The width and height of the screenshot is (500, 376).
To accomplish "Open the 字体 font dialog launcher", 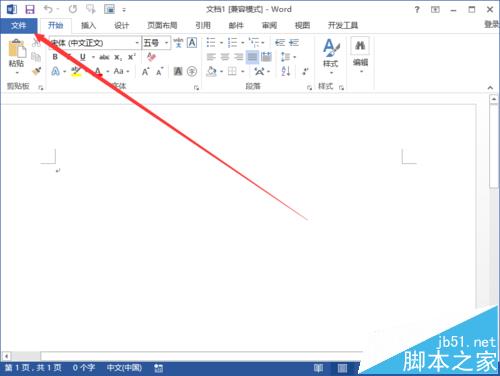I will click(196, 88).
